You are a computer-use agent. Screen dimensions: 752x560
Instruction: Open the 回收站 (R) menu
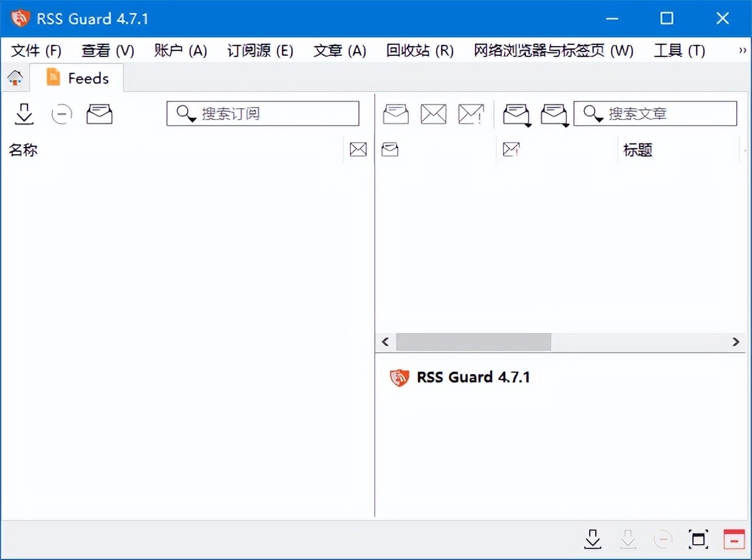pyautogui.click(x=420, y=50)
